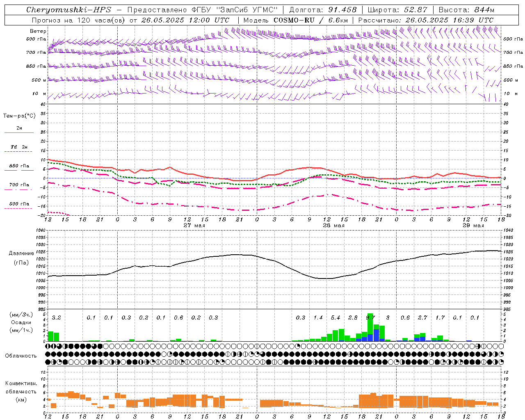Click the "(мм/1ч.)" units label
This screenshot has width=525, height=420.
[21, 330]
